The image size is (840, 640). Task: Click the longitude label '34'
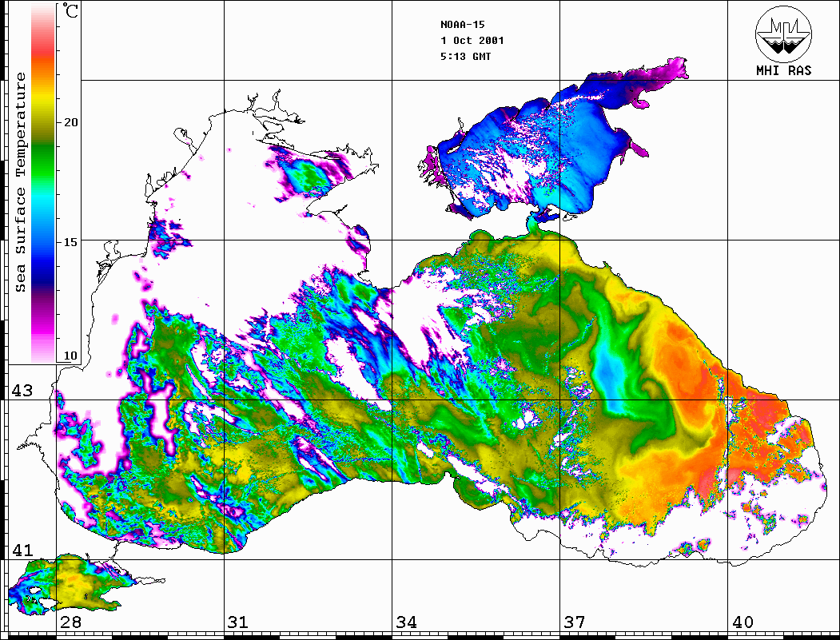click(406, 622)
